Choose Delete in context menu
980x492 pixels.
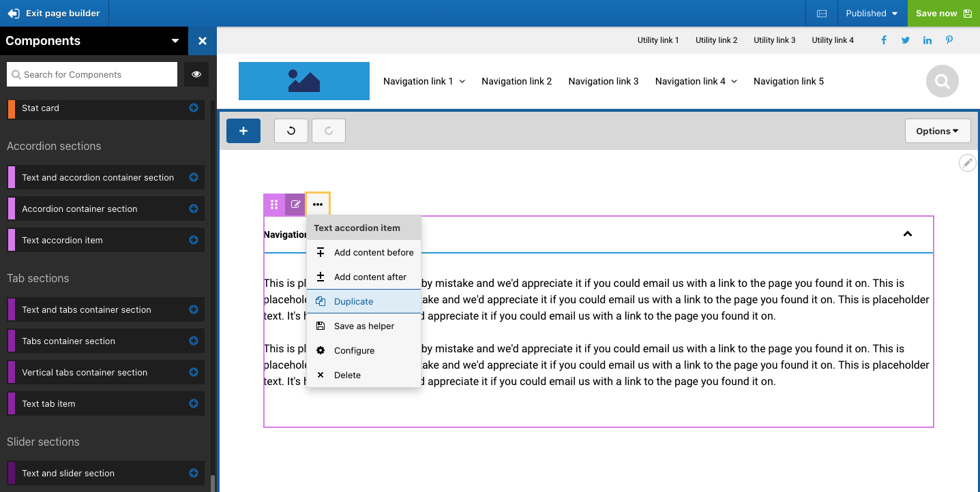click(364, 375)
